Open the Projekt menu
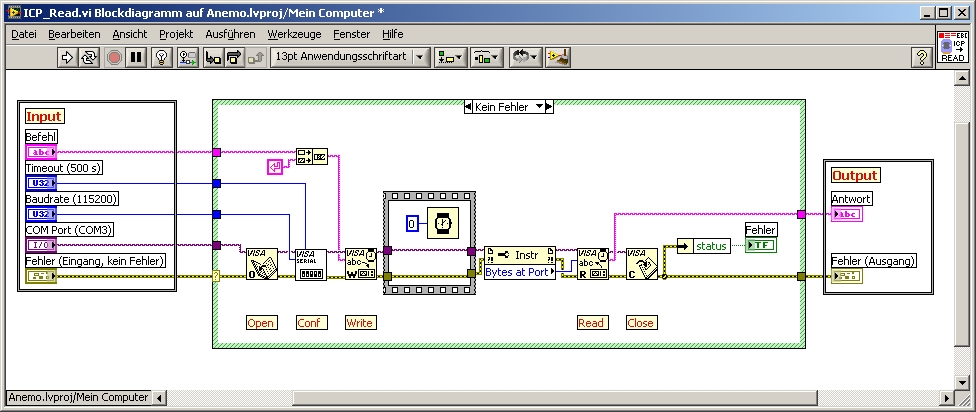976x412 pixels. click(x=176, y=34)
